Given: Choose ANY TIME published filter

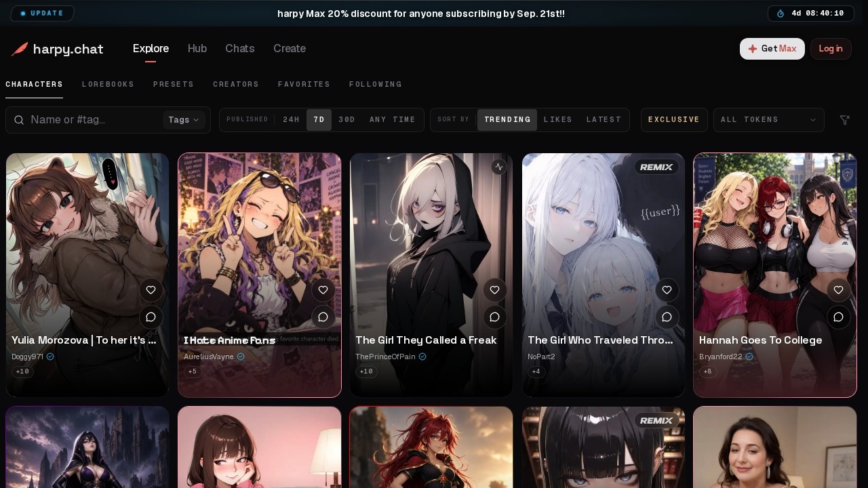Looking at the screenshot, I should click(392, 120).
